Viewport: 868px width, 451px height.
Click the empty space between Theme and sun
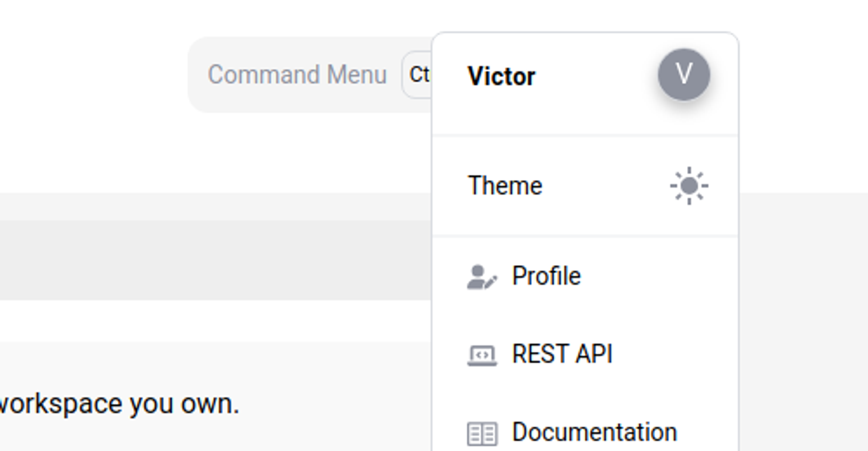[x=606, y=186]
